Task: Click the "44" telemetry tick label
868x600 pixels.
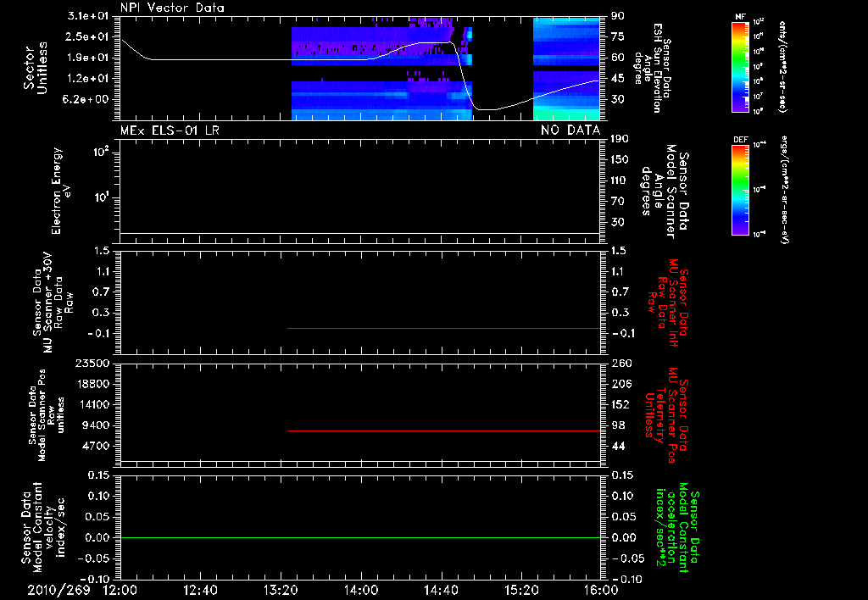Action: click(618, 446)
